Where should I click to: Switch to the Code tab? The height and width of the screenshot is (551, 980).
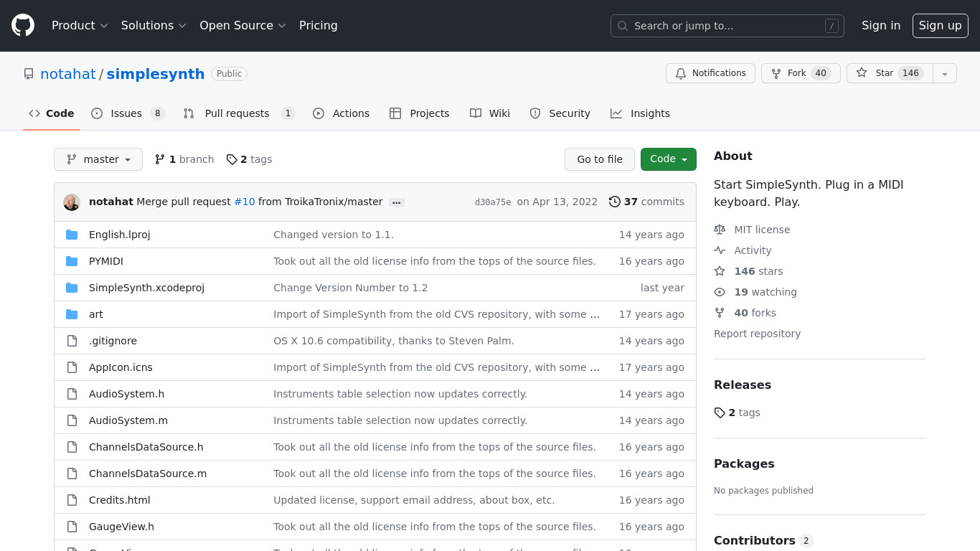52,113
